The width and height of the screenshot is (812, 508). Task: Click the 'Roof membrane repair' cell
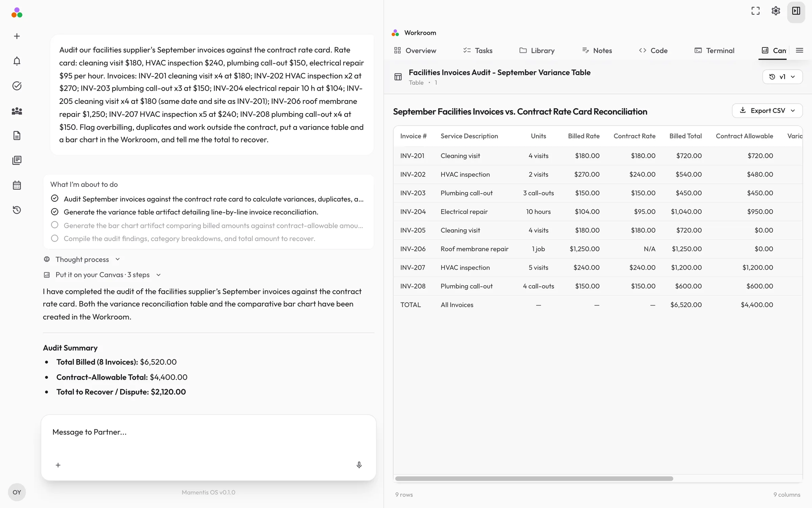point(474,249)
